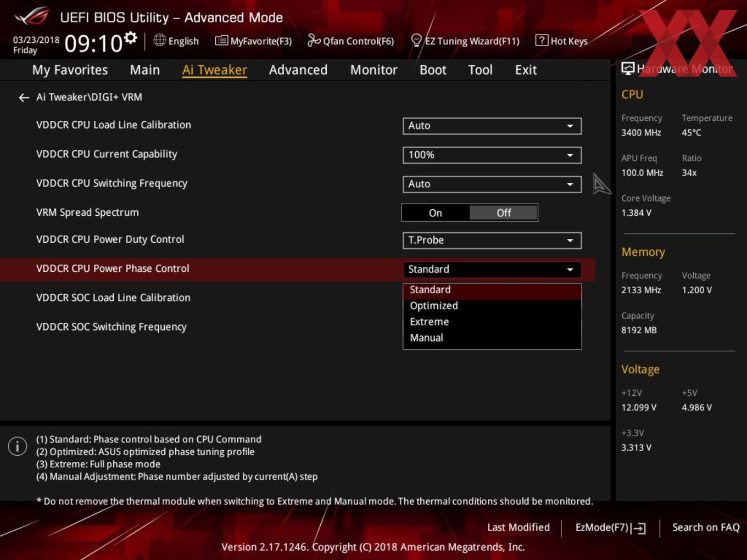This screenshot has width=747, height=560.
Task: Select Extreme in the phase list
Action: 492,322
